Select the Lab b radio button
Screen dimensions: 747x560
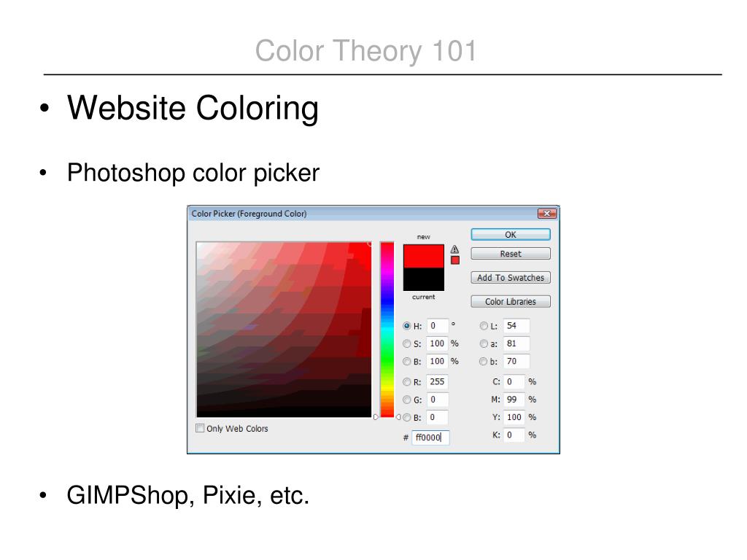pos(484,362)
